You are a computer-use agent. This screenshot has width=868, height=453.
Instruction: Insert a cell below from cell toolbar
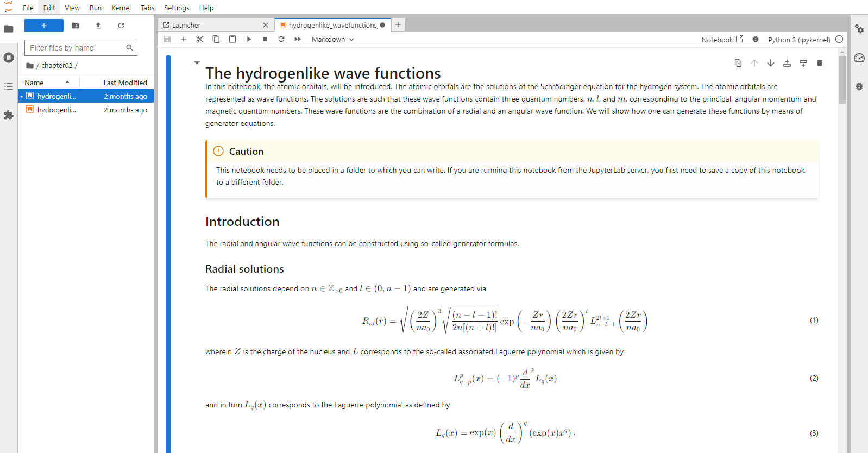[x=803, y=63]
